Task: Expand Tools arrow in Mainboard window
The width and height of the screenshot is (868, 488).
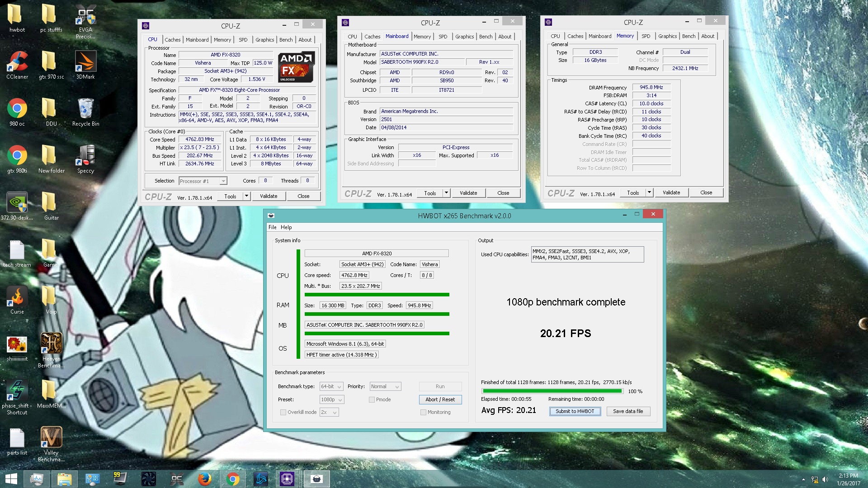Action: point(446,193)
